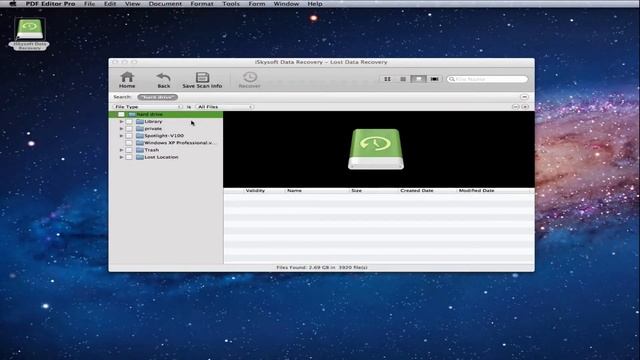Viewport: 640px width, 360px height.
Task: Open the Help menu
Action: pos(315,4)
